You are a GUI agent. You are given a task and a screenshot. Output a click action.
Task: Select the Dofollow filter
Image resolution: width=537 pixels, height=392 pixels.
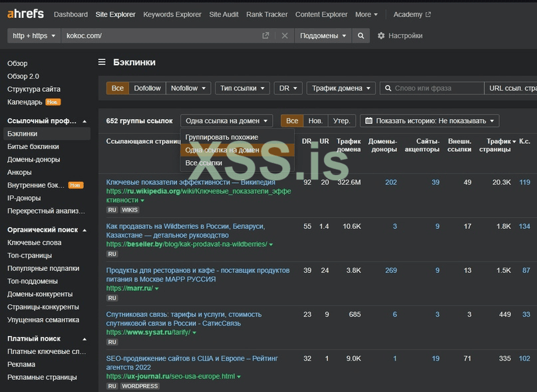click(x=147, y=88)
